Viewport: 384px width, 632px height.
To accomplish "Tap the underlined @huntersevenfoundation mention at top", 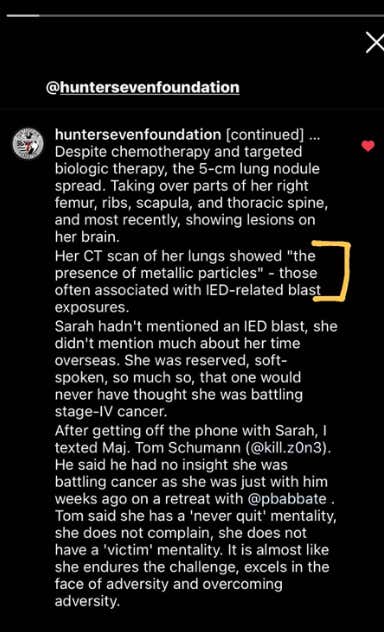I will click(143, 87).
